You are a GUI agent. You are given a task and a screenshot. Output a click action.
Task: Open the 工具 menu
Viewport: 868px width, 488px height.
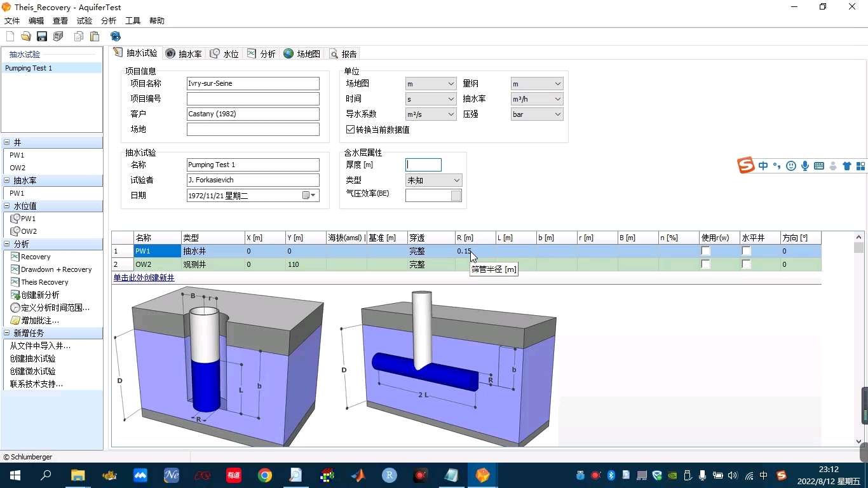pos(133,21)
